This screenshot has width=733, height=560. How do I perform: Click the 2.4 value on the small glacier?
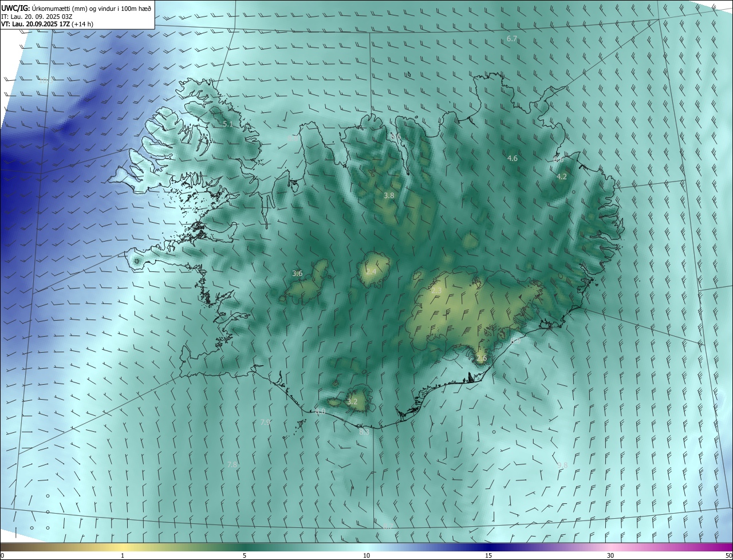pyautogui.click(x=371, y=271)
